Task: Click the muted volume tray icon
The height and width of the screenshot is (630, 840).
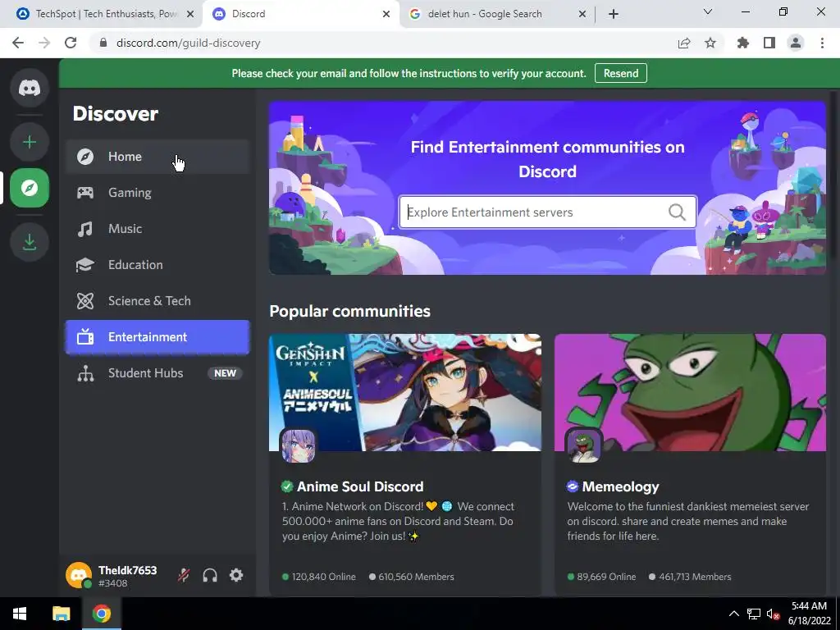Action: (x=773, y=614)
